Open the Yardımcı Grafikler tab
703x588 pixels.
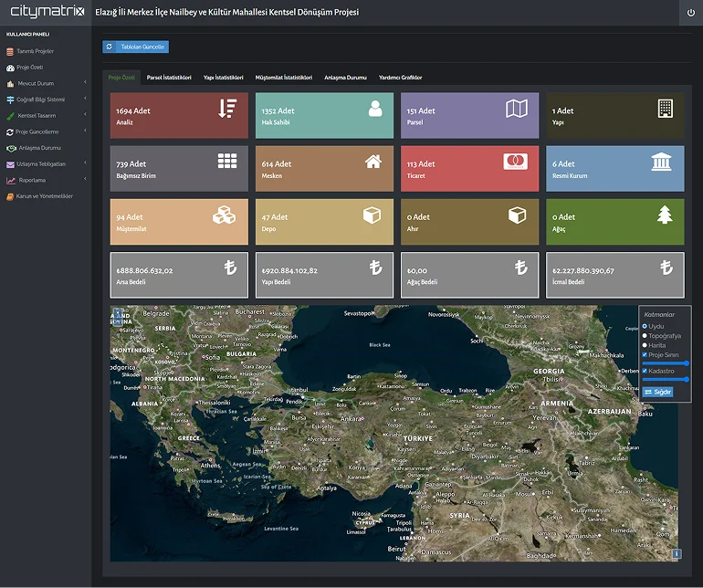click(x=401, y=78)
